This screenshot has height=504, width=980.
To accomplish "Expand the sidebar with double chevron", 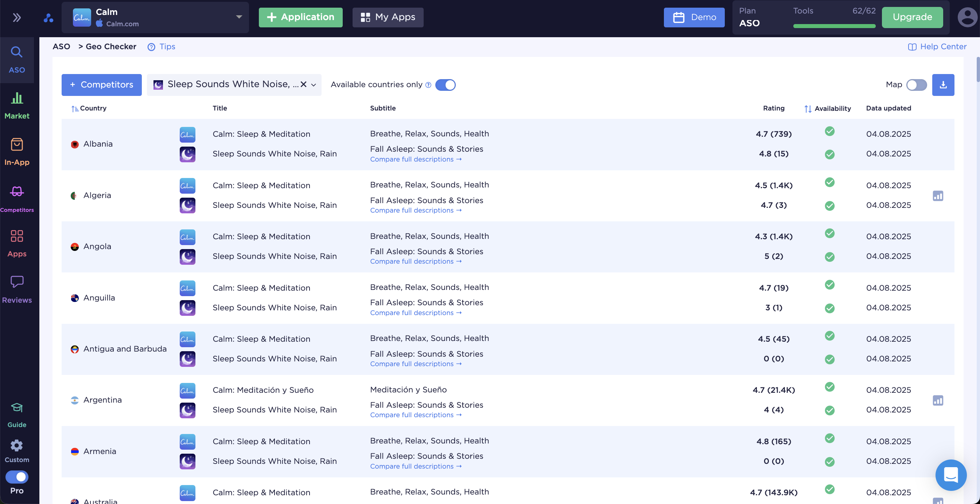I will click(17, 18).
